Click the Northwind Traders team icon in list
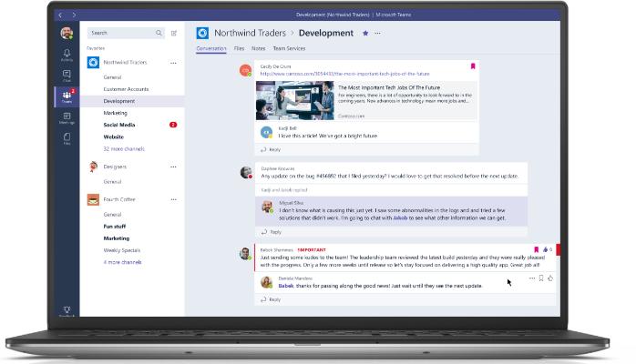Viewport: 636px width, 364px height. coord(93,63)
